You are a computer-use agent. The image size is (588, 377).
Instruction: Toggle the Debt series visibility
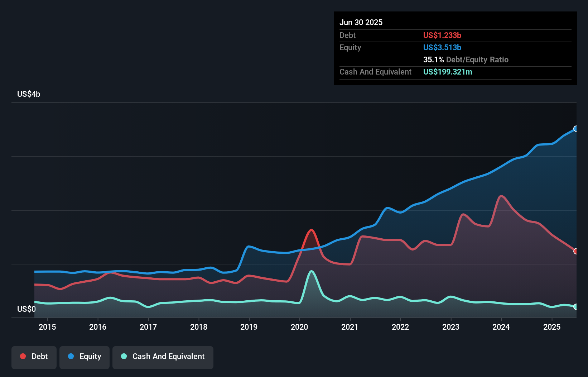tap(34, 357)
